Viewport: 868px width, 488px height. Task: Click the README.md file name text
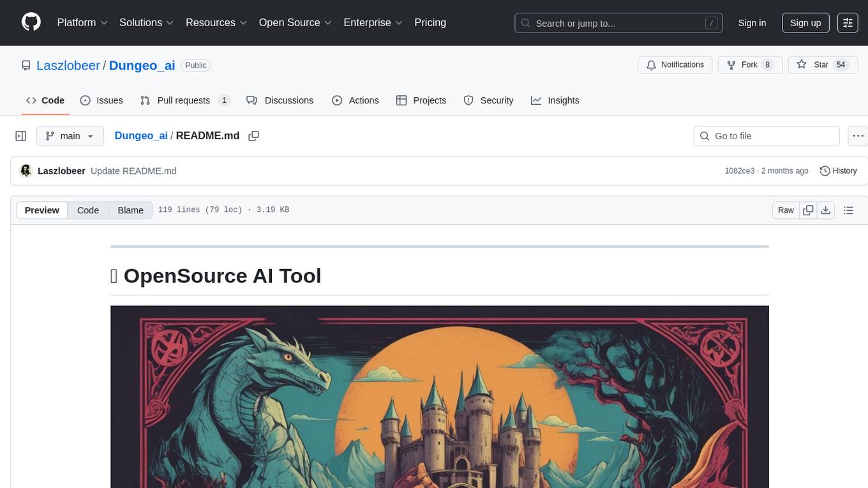click(x=207, y=135)
